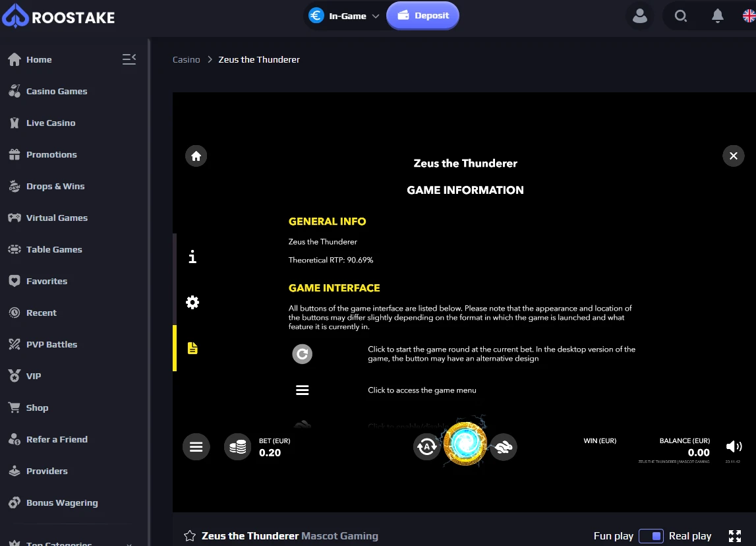Click the WIN (EUR) label
The image size is (756, 546).
tap(600, 441)
